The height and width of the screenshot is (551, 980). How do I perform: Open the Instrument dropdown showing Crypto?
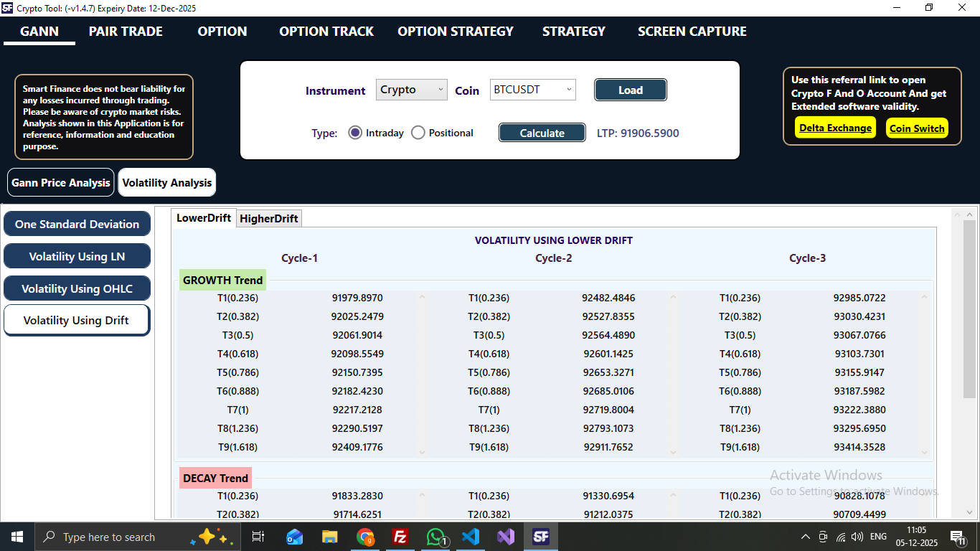click(411, 90)
